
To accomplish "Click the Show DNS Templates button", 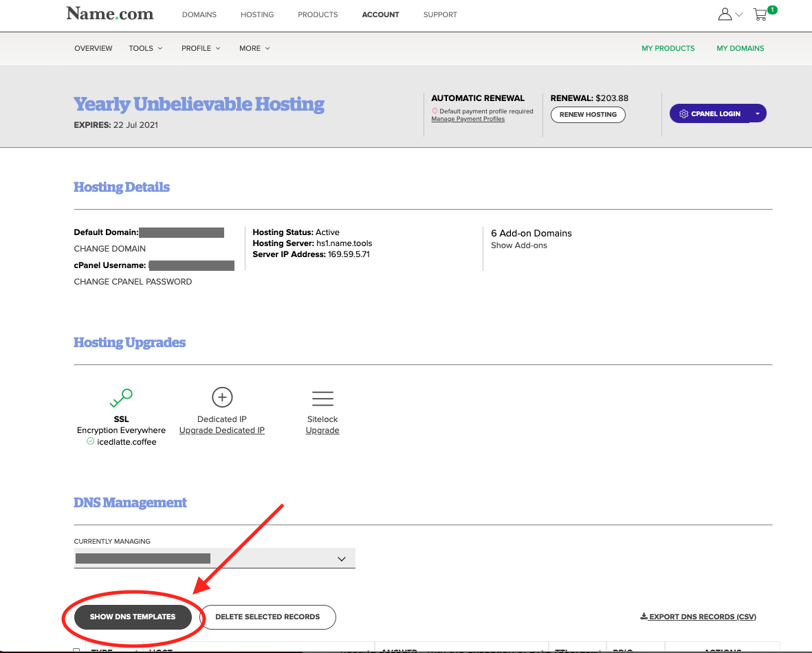I will tap(133, 617).
